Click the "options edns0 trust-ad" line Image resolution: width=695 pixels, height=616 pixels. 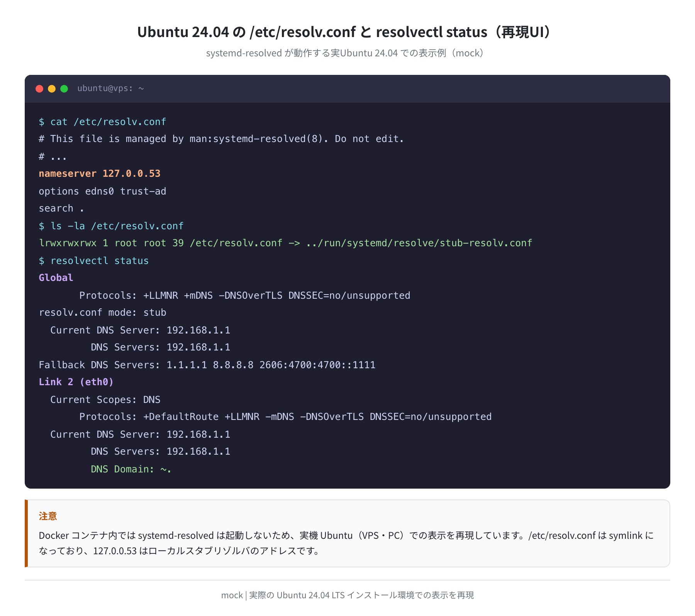[x=102, y=191]
